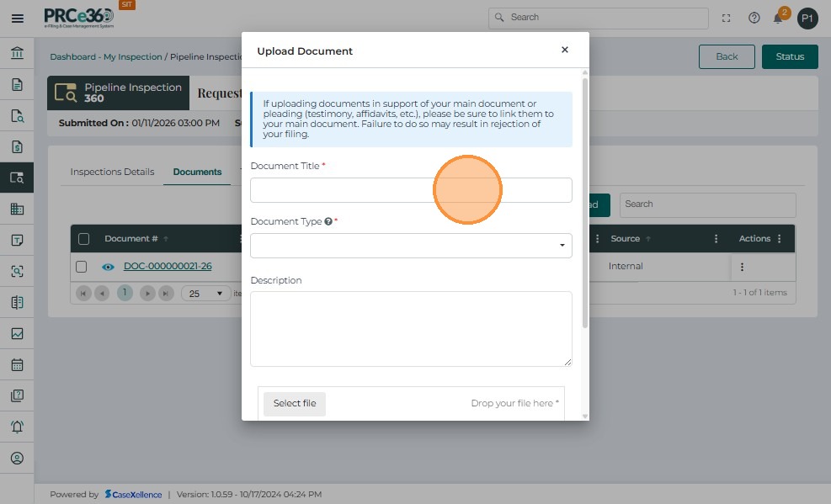Screen dimensions: 831x504
Task: Click the dialog vertical scrollbar
Action: [x=585, y=204]
